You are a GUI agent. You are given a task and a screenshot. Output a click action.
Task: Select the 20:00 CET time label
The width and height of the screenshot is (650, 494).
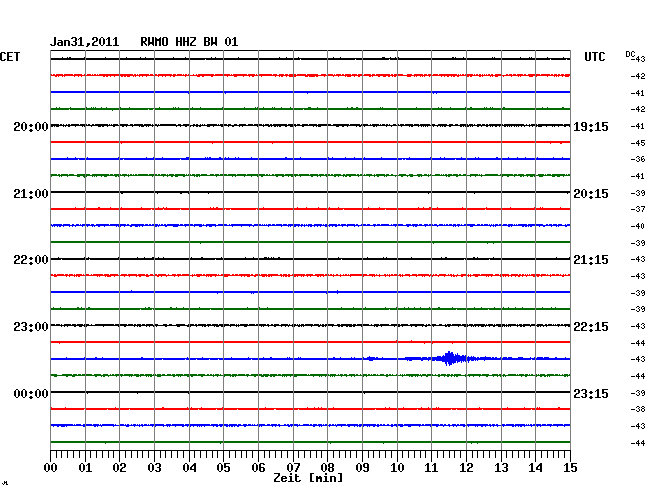[x=31, y=127]
